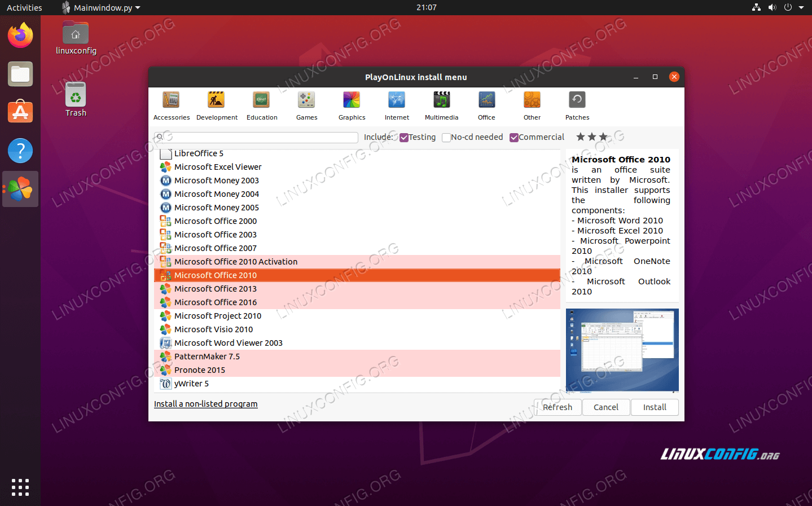
Task: Select yWriter 5
Action: click(x=357, y=384)
